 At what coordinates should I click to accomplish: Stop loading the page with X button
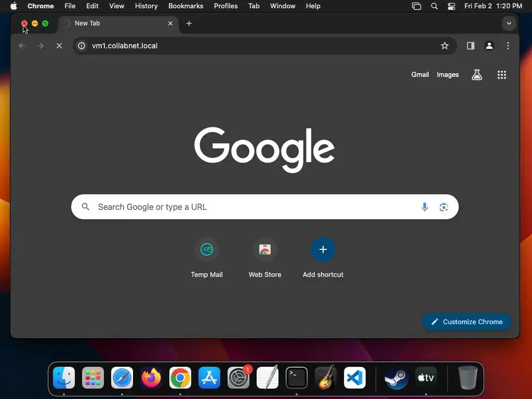59,46
